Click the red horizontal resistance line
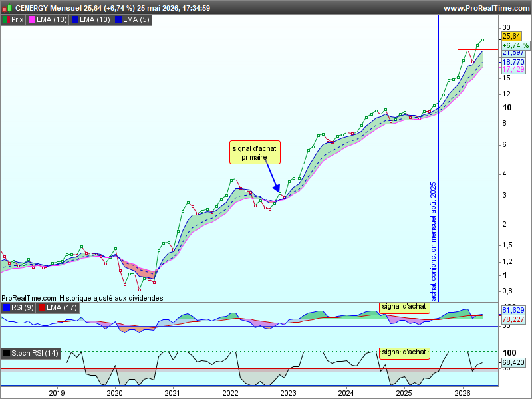 click(477, 49)
